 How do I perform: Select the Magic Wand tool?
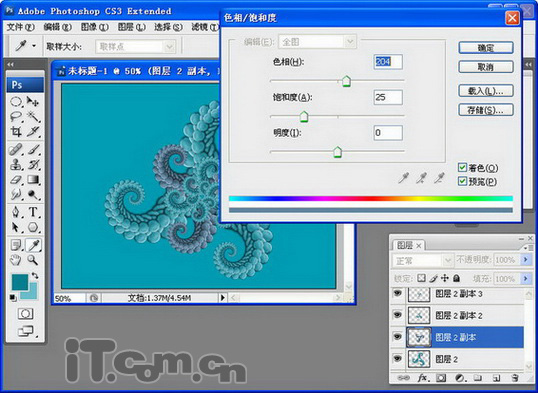pos(33,117)
